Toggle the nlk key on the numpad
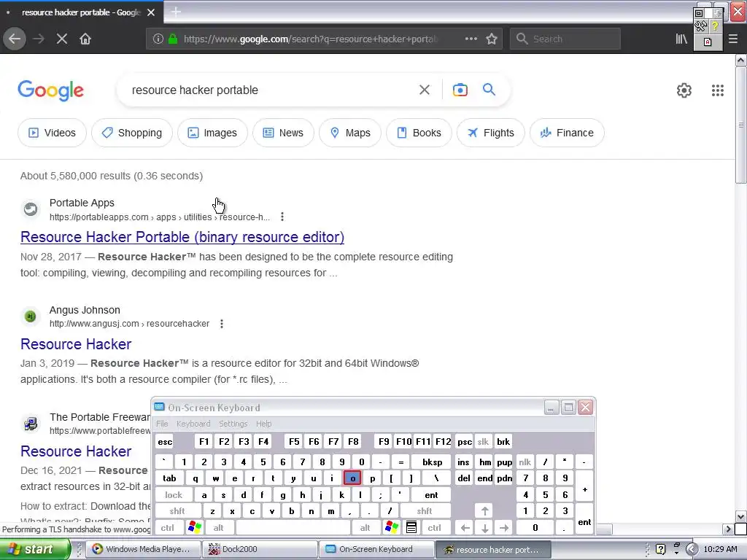Screen dimensions: 747x560 [x=525, y=462]
